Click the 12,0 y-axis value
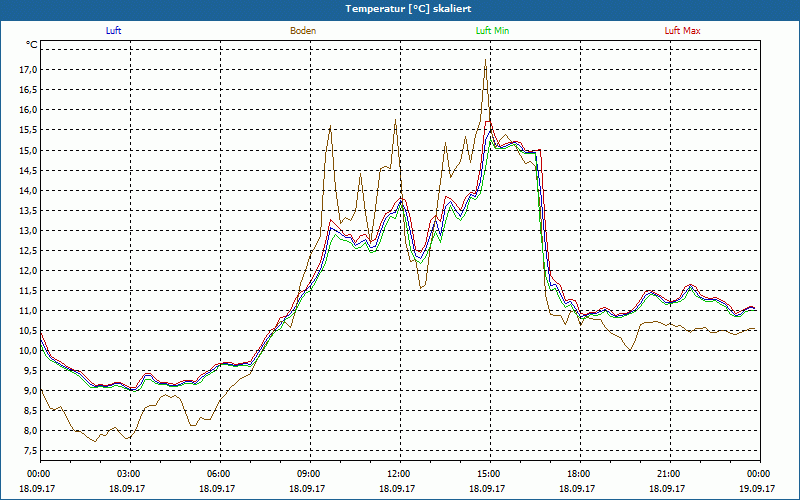The image size is (800, 500). (28, 271)
